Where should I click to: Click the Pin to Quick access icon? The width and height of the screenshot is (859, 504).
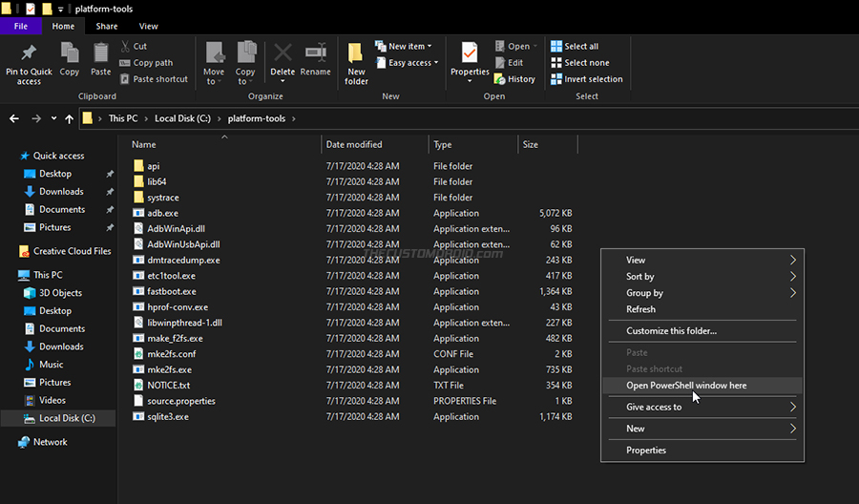click(29, 52)
